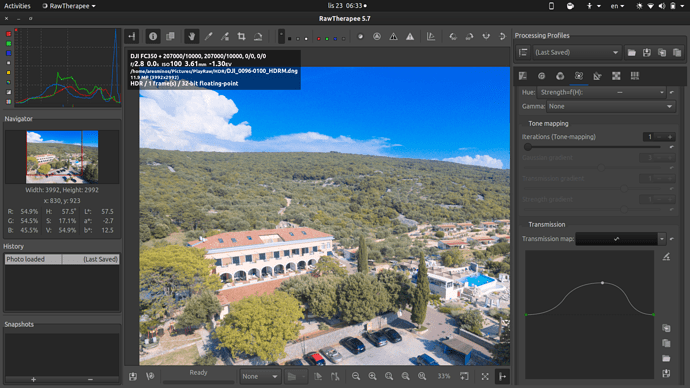Send image to external editor

(150, 376)
